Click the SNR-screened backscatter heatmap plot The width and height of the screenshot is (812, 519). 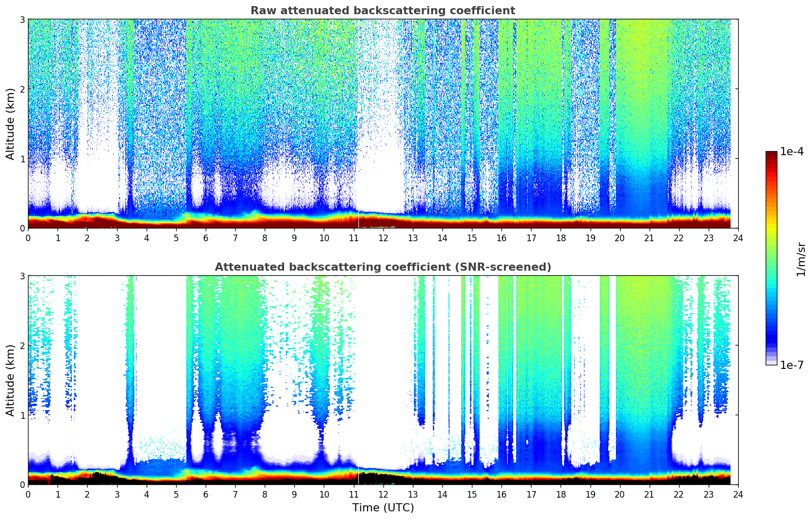click(383, 380)
